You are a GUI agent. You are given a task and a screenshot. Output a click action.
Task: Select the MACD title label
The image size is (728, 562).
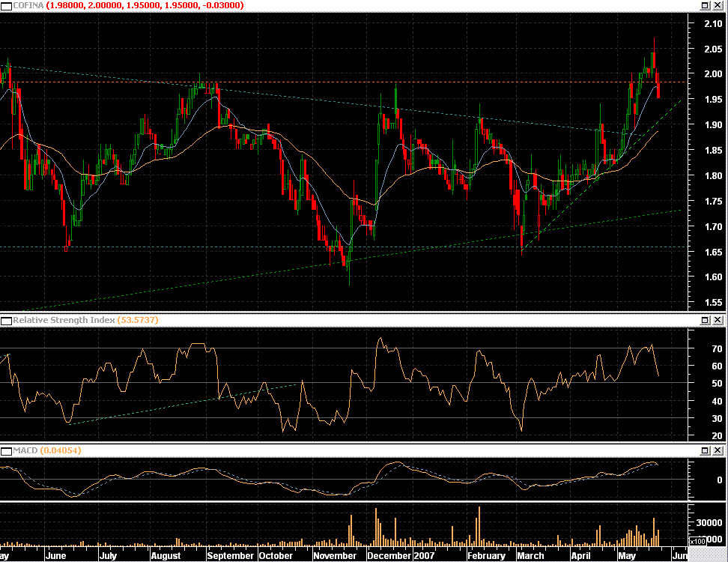[25, 450]
